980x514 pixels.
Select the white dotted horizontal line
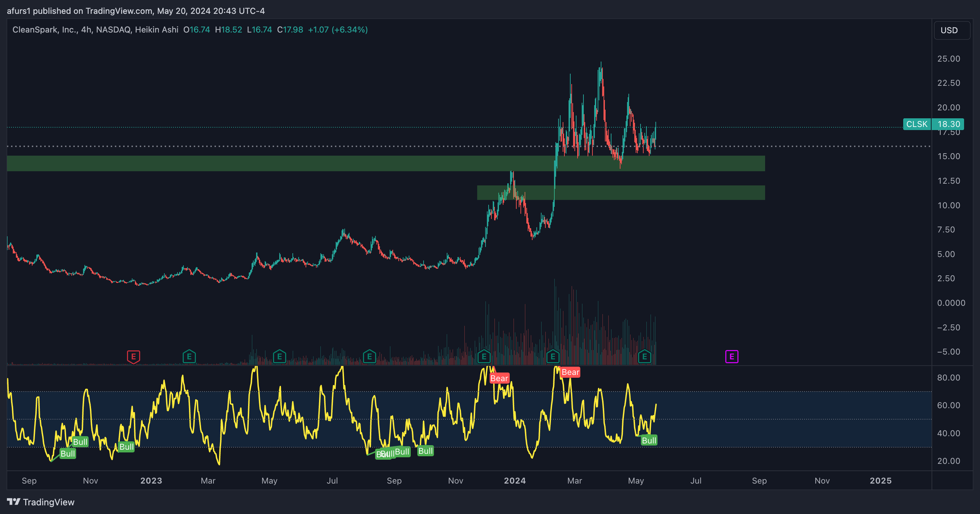(x=469, y=146)
